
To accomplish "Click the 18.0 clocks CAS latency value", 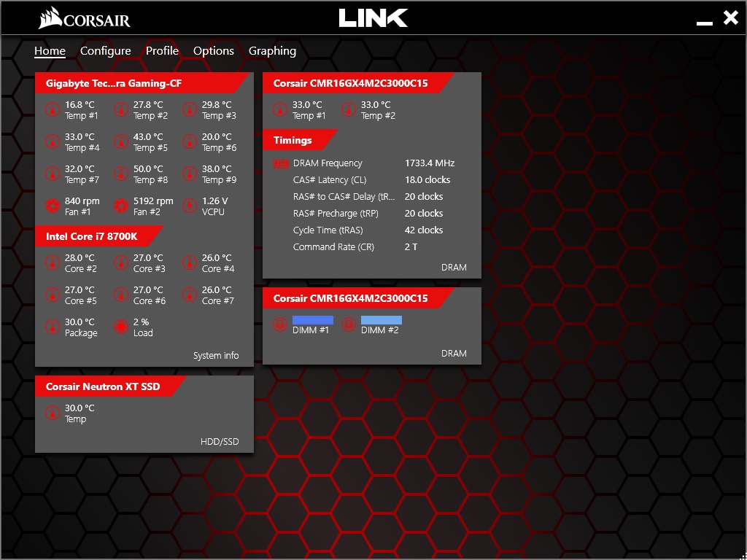I will (427, 179).
